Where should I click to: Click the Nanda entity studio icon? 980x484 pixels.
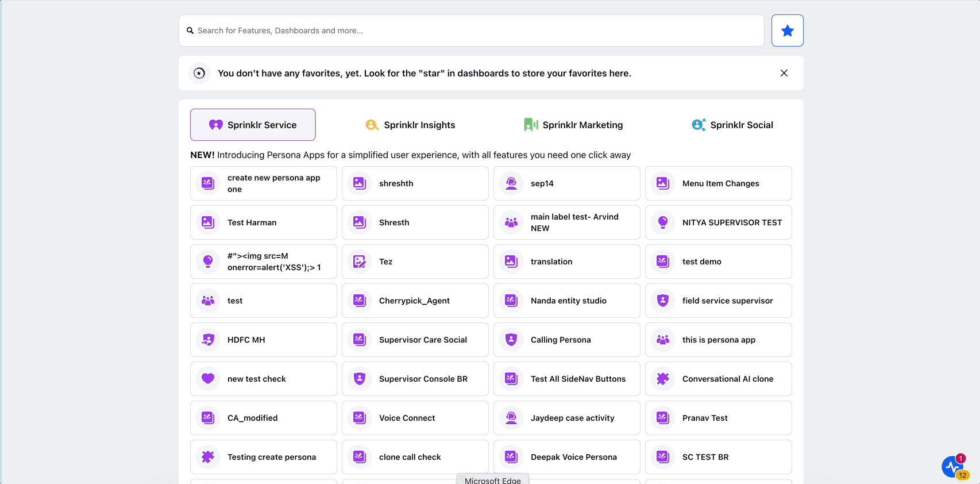[511, 301]
